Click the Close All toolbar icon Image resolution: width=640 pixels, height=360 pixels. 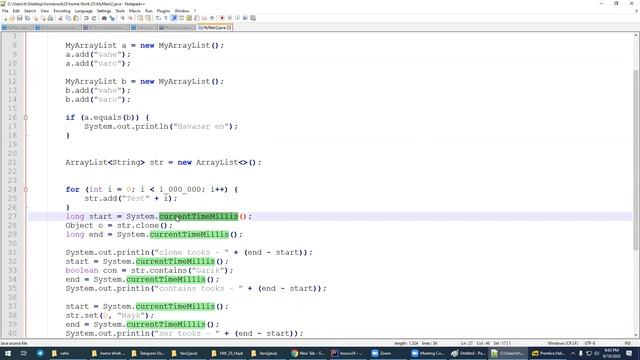pos(43,18)
